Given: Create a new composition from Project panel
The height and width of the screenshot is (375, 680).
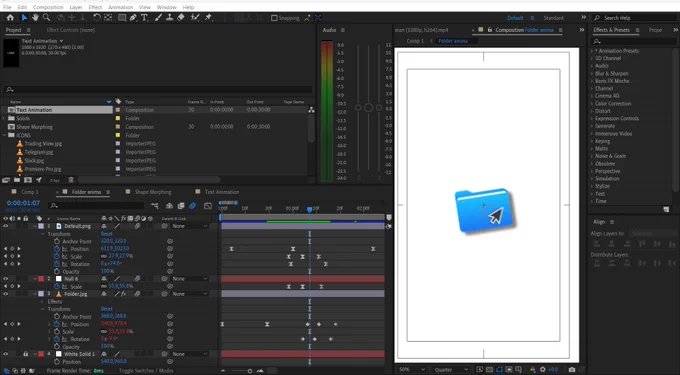Looking at the screenshot, I should coord(28,180).
